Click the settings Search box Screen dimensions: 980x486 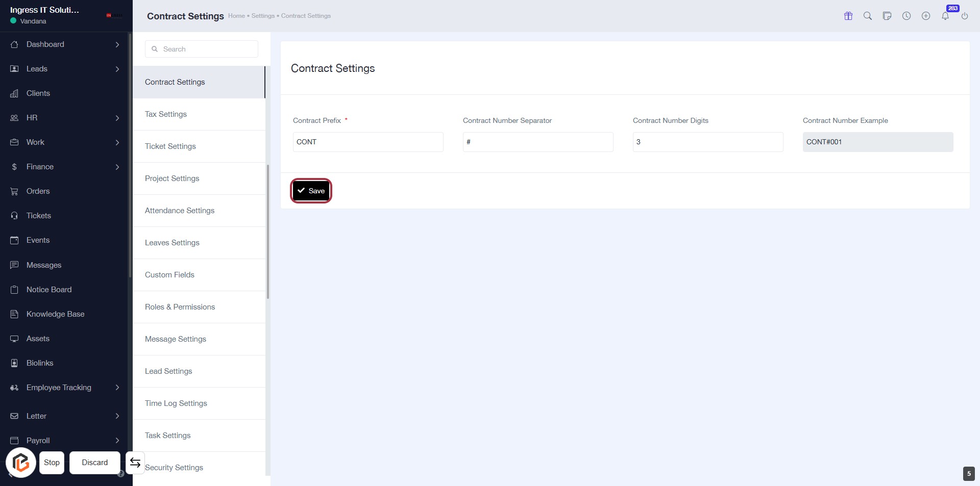click(x=202, y=49)
